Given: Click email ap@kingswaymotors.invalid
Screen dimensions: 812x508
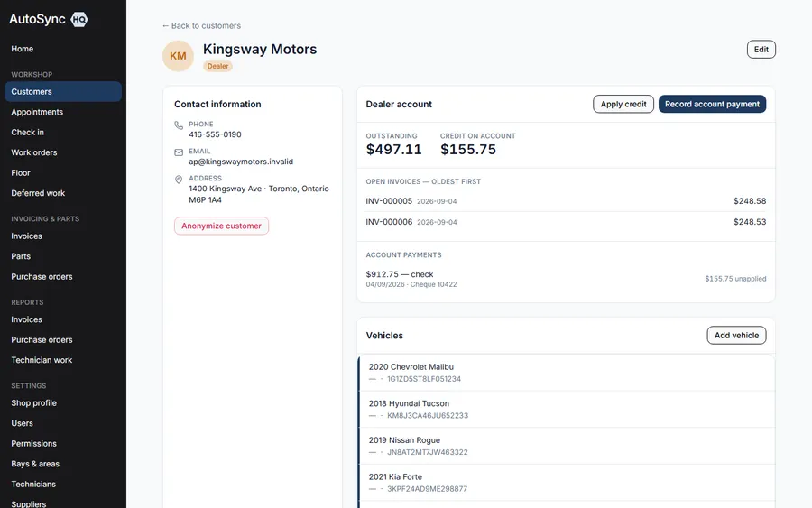Looking at the screenshot, I should [241, 162].
